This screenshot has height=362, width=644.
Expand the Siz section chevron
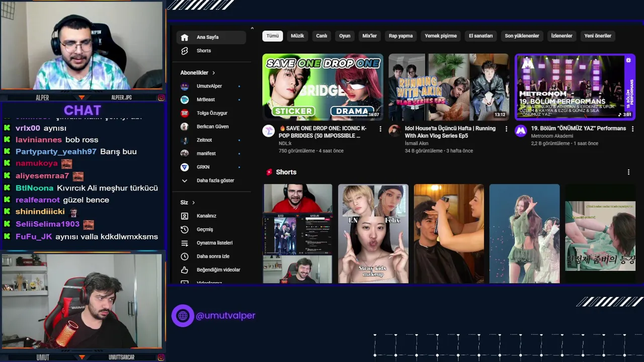click(x=193, y=203)
